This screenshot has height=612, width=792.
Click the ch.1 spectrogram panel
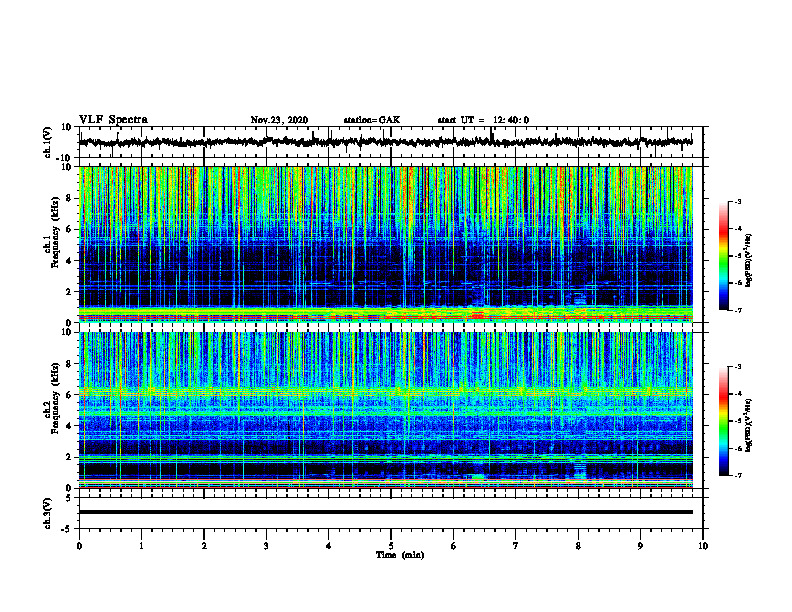[x=385, y=244]
